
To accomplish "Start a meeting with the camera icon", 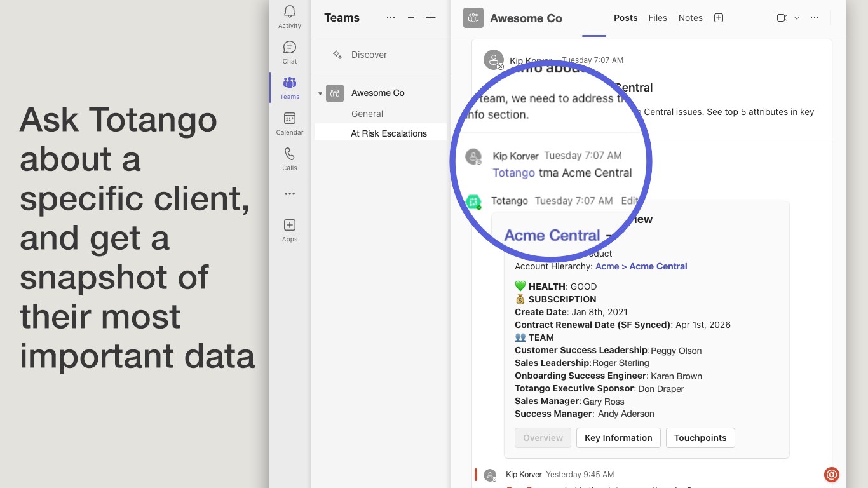I will pos(782,18).
